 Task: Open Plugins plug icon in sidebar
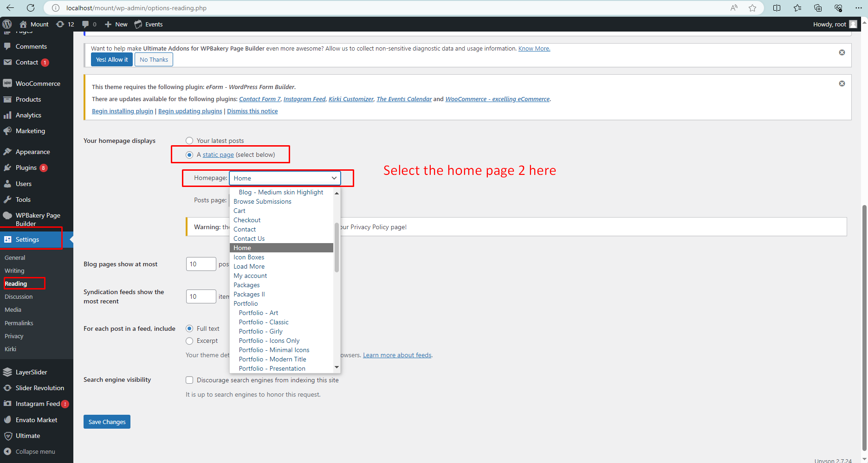pos(7,167)
